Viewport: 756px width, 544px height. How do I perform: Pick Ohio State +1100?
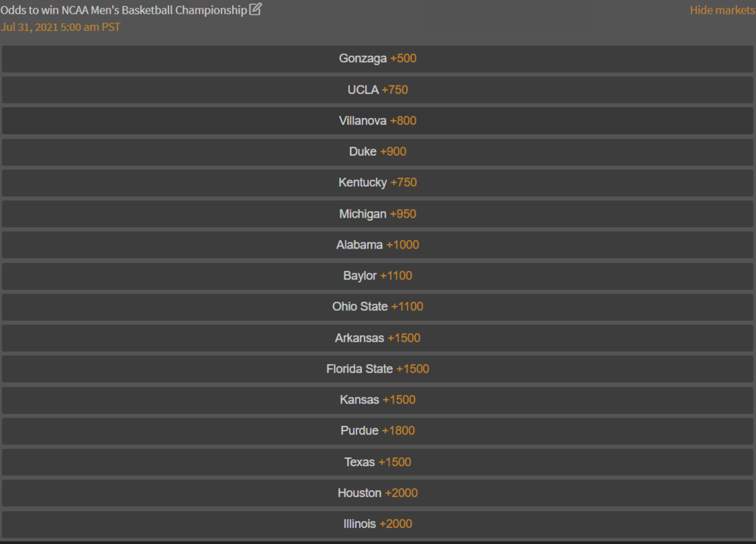(x=377, y=307)
